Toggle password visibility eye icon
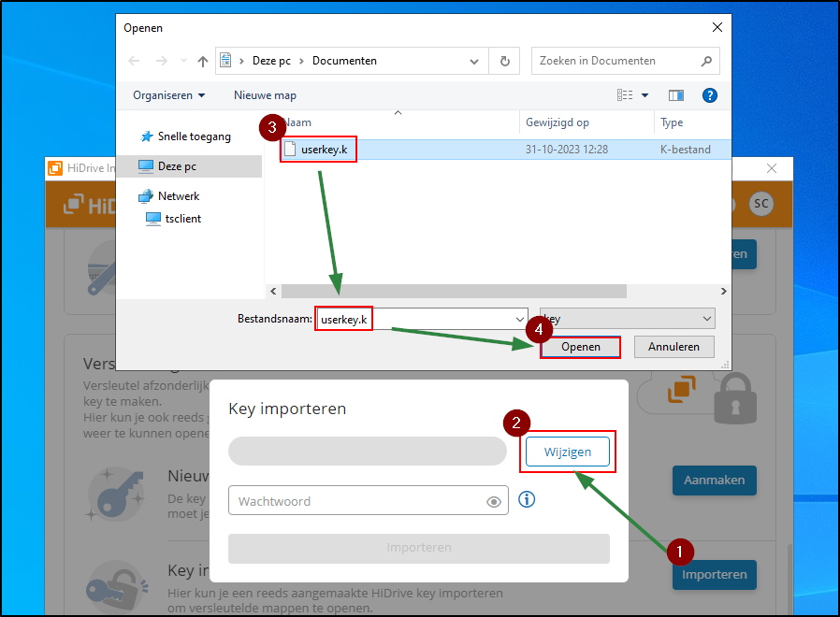Screen dimensions: 840x617 pos(494,502)
